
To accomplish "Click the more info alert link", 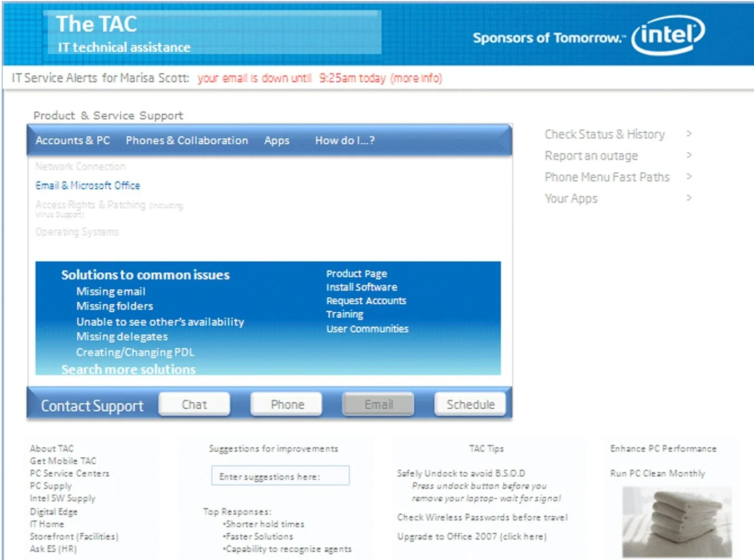I will [x=416, y=78].
